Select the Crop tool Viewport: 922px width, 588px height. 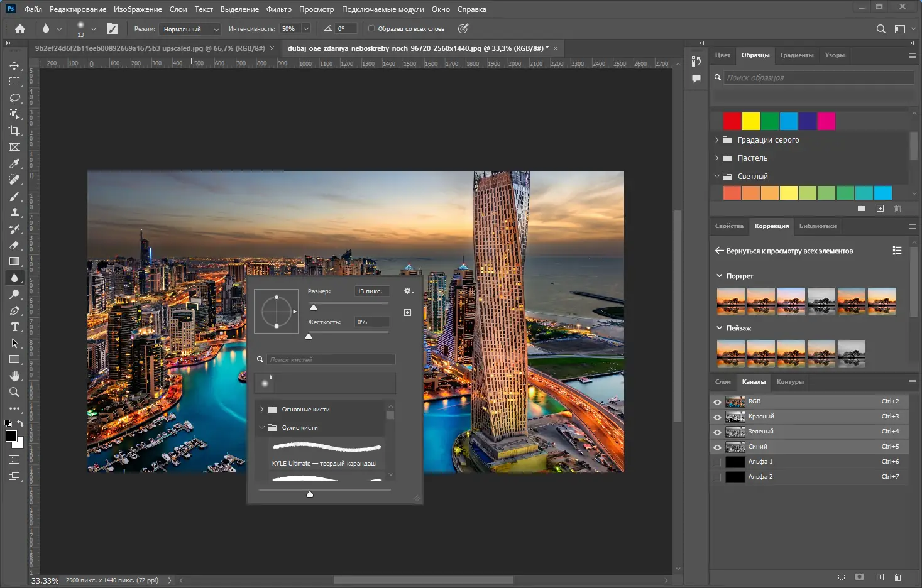pos(14,131)
